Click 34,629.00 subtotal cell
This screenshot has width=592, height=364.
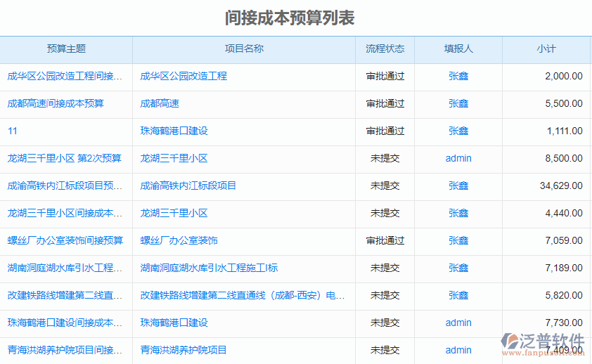tap(560, 186)
